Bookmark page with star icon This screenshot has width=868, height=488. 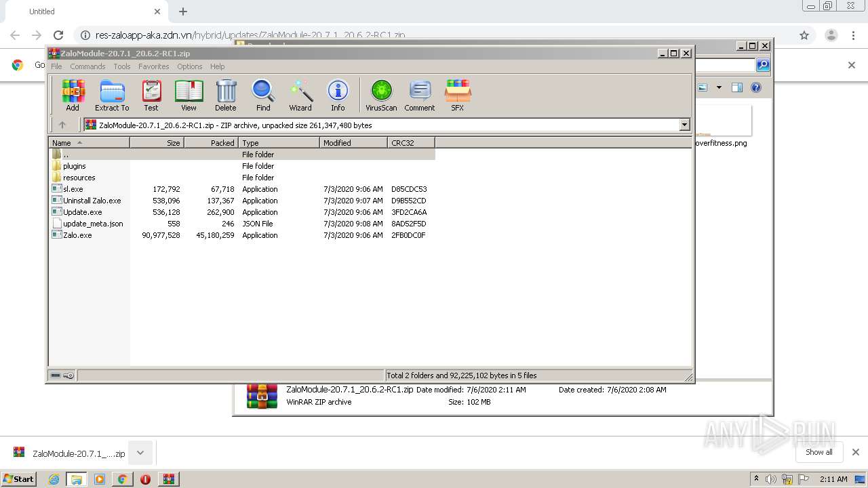click(804, 35)
